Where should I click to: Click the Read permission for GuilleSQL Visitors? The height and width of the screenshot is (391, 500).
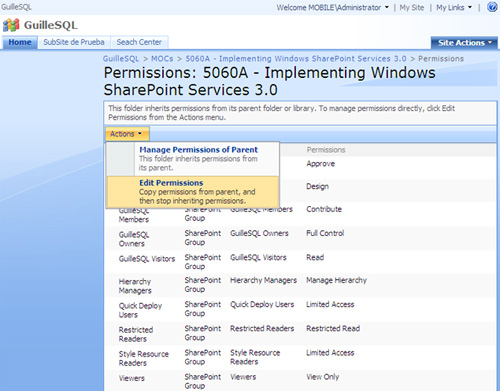coord(315,257)
